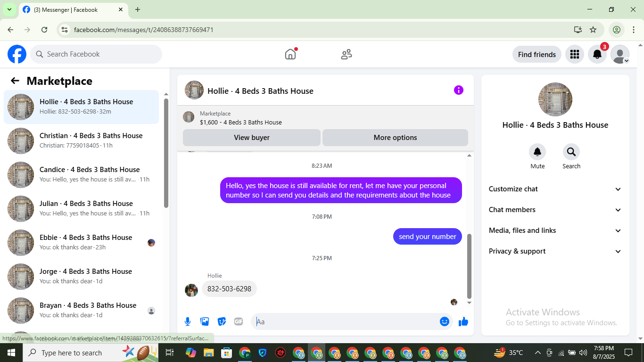Open the Candice conversation
Screen dimensions: 644x362
82,175
